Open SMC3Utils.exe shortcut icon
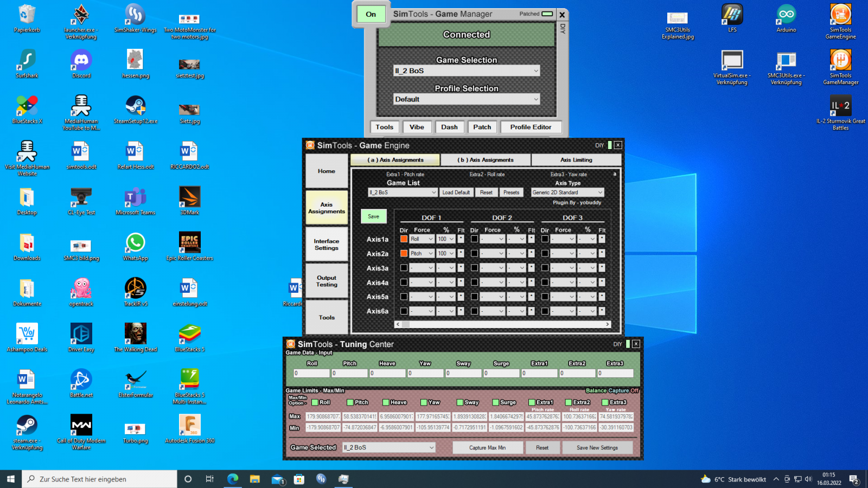Screen dimensions: 868x488 point(786,67)
